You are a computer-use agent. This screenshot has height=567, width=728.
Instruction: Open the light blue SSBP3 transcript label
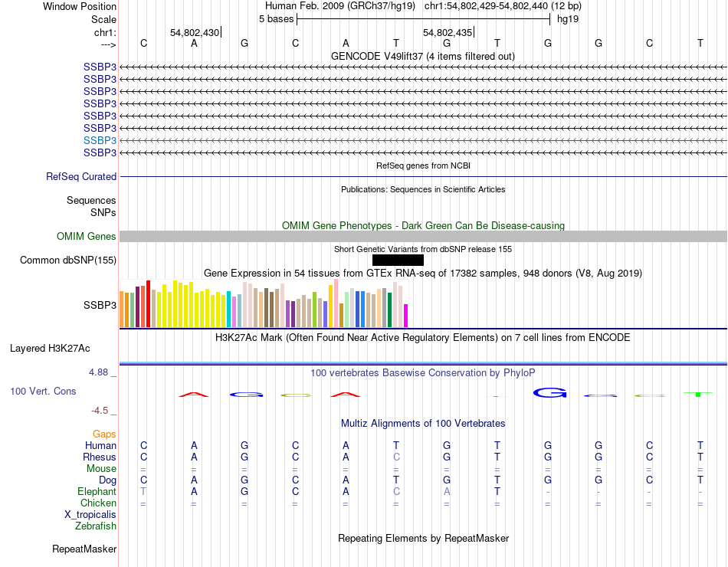(100, 140)
